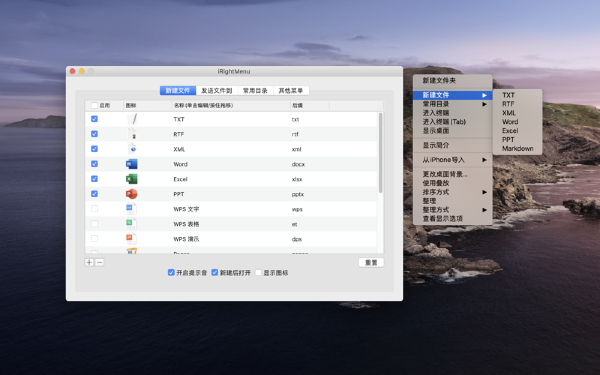Disable the 开启提示音 checkbox
600x375 pixels.
coord(171,272)
